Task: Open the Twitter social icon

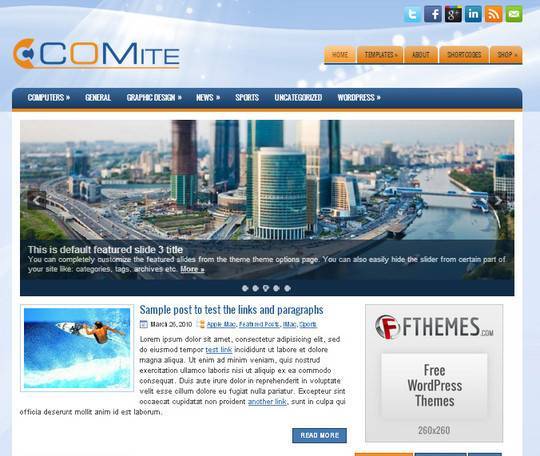Action: [412, 14]
